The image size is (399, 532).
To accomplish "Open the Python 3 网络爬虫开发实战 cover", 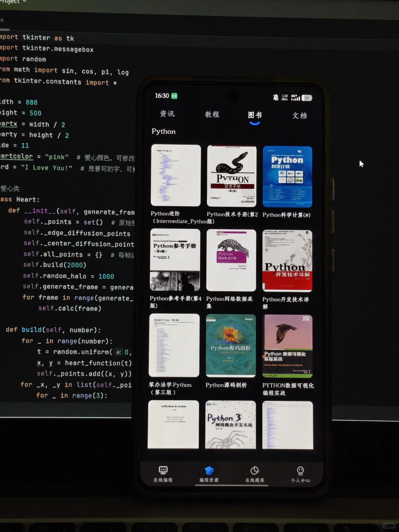I will (231, 425).
